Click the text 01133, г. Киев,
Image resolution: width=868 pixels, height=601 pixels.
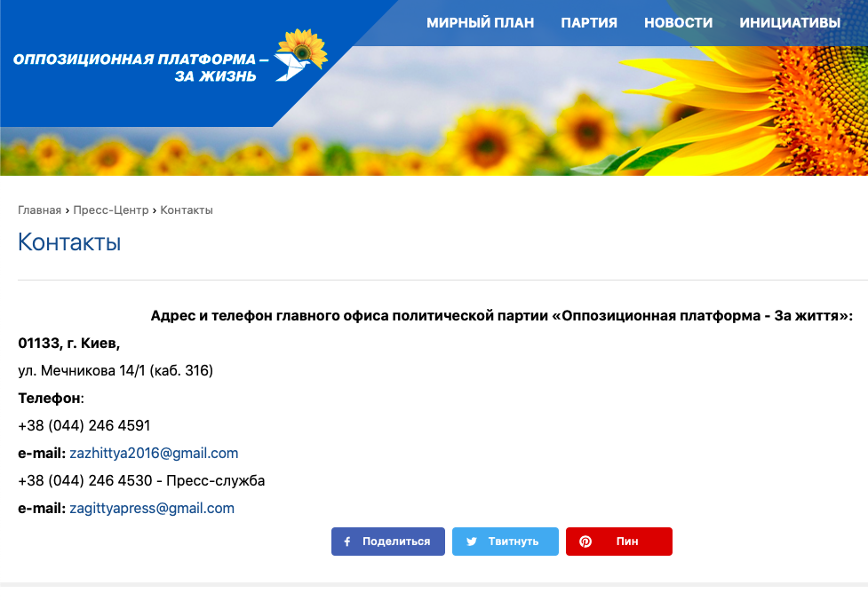tap(68, 344)
